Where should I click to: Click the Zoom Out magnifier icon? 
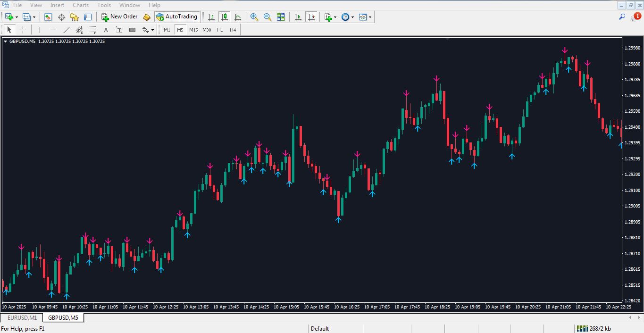click(x=268, y=17)
